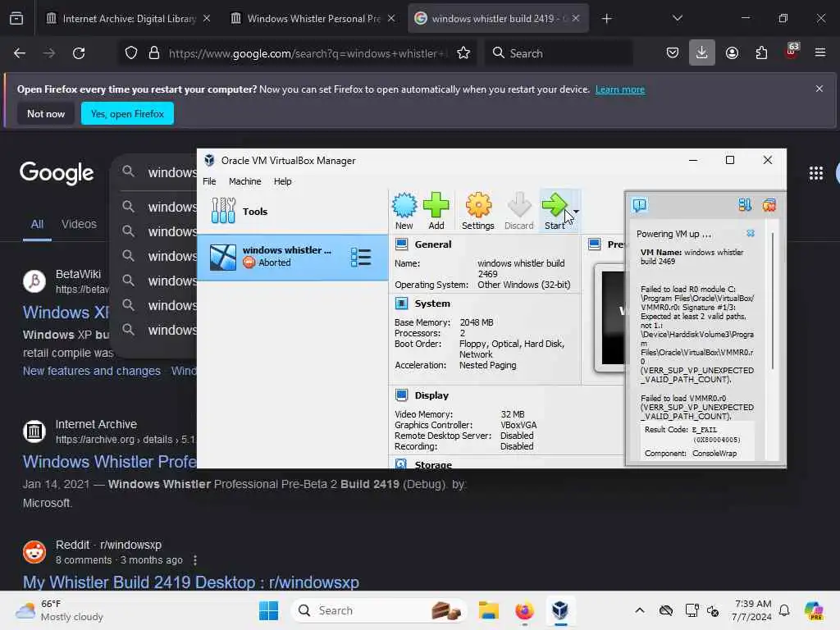Image resolution: width=840 pixels, height=630 pixels.
Task: Open a new Firefox tab
Action: (606, 19)
